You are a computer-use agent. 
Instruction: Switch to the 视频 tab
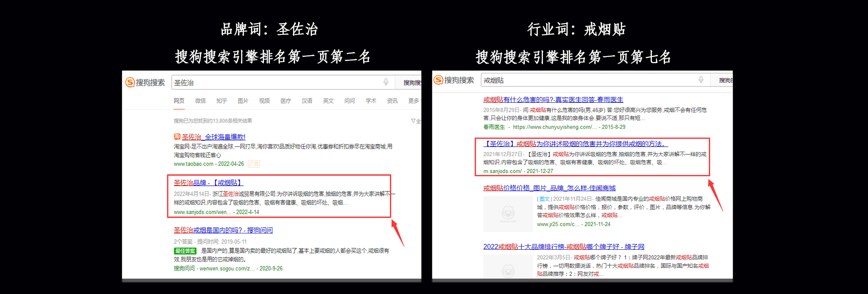click(264, 101)
